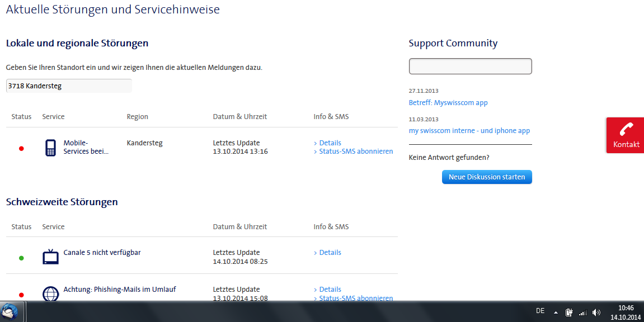Open my swisscom interne iphone app link
This screenshot has width=644, height=322.
pos(469,130)
